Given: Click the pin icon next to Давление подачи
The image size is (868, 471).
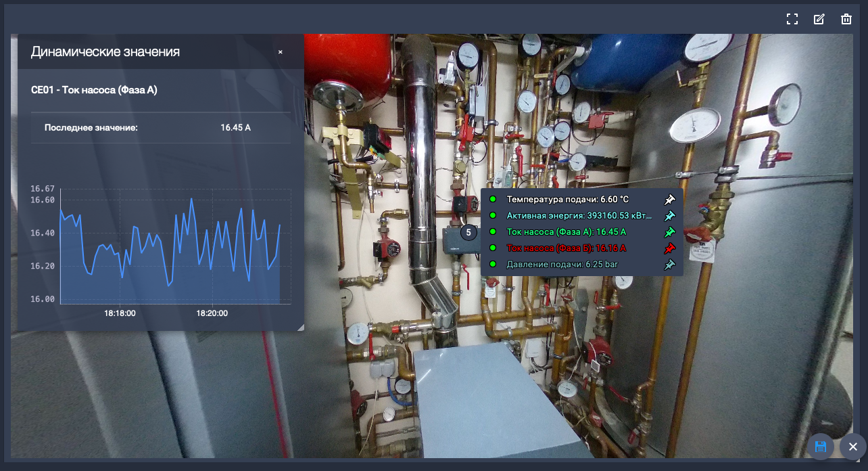Looking at the screenshot, I should pos(669,265).
